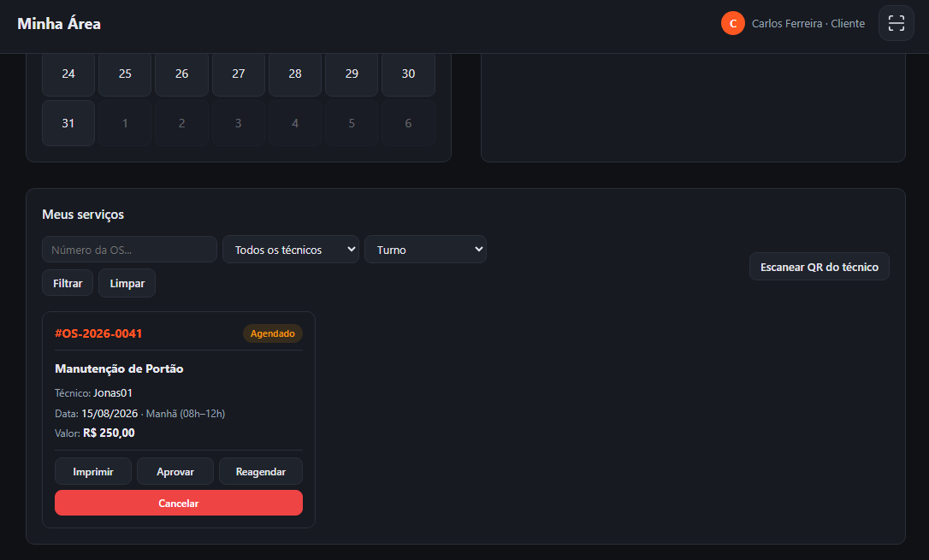This screenshot has height=560, width=929.
Task: Expand the Turno shift dropdown
Action: pos(425,249)
